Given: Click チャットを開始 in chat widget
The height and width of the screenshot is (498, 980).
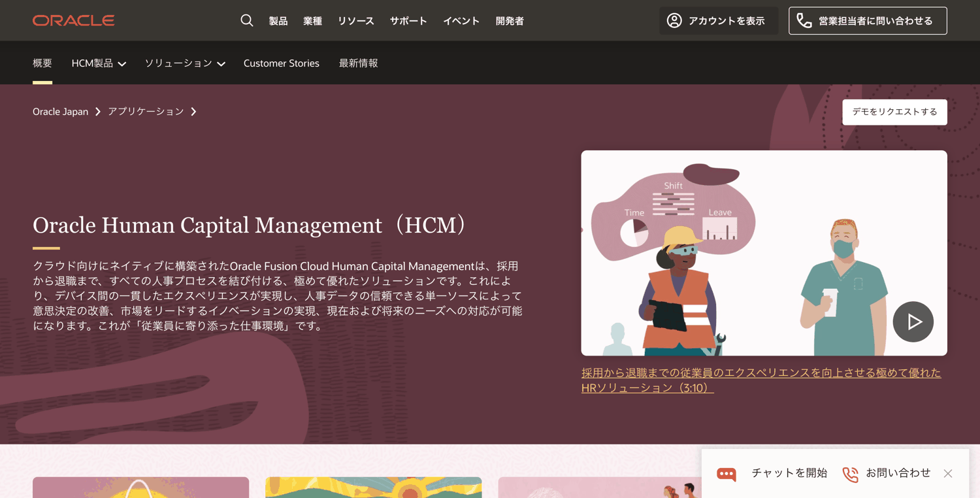Looking at the screenshot, I should (x=789, y=473).
